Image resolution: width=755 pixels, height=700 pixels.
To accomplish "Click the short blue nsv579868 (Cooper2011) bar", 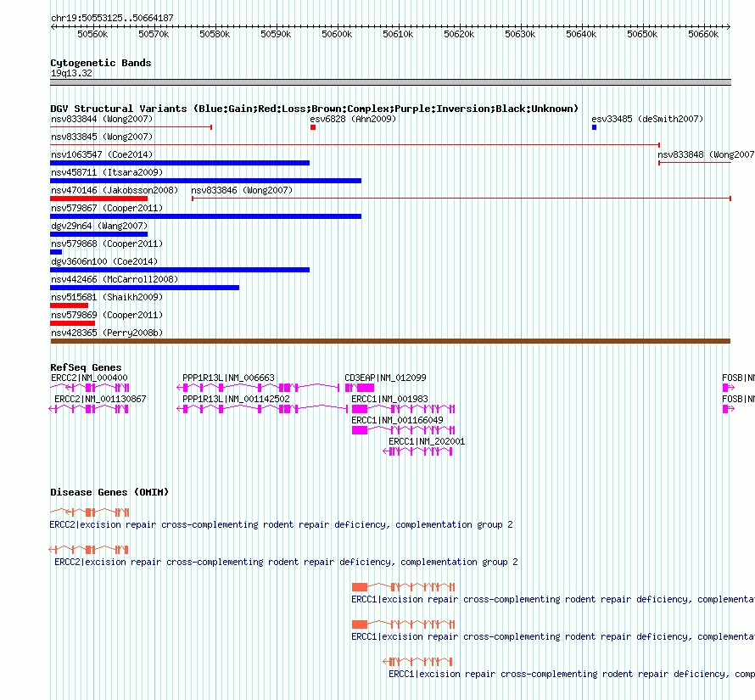I will 56,252.
